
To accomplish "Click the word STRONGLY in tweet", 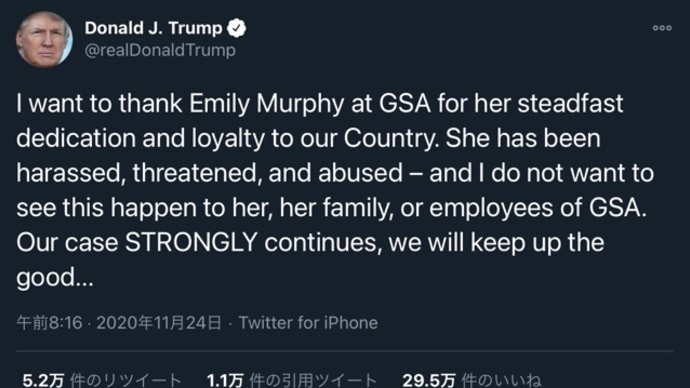I will pyautogui.click(x=191, y=243).
